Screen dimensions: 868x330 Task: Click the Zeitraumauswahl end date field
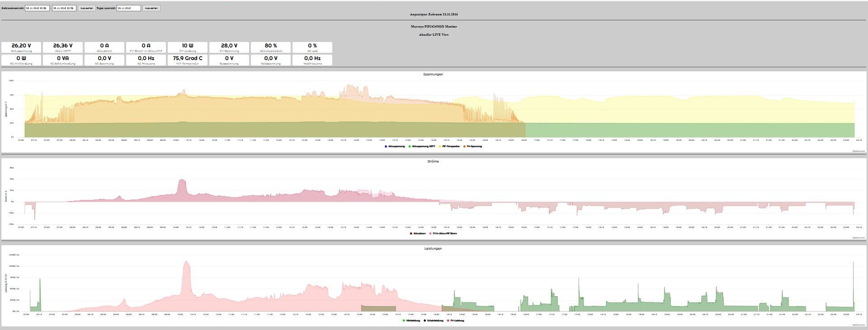click(x=64, y=8)
